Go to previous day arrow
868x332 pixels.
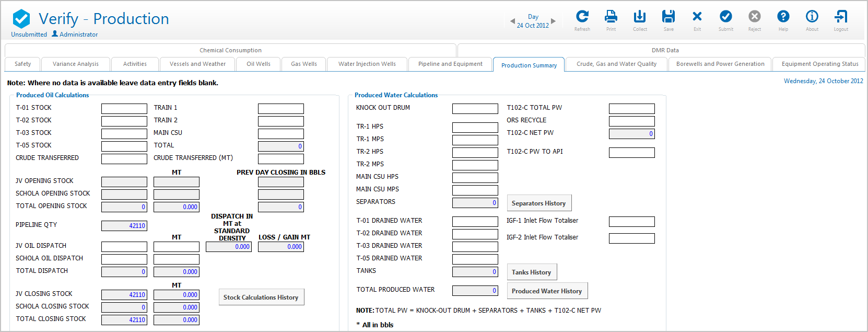tap(512, 21)
